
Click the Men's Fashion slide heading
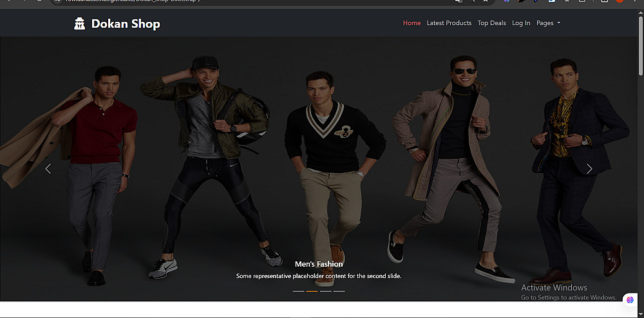(319, 264)
